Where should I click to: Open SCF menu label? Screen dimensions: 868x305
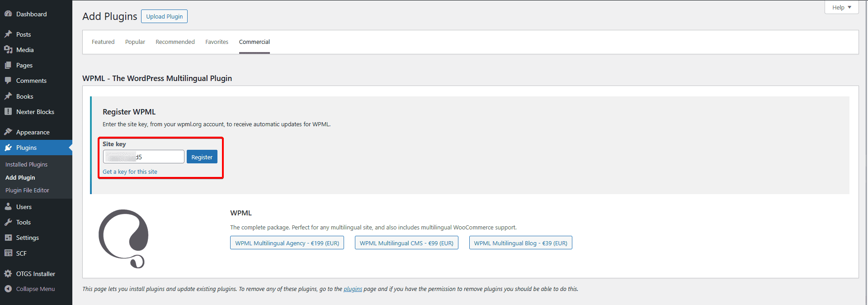[x=21, y=253]
